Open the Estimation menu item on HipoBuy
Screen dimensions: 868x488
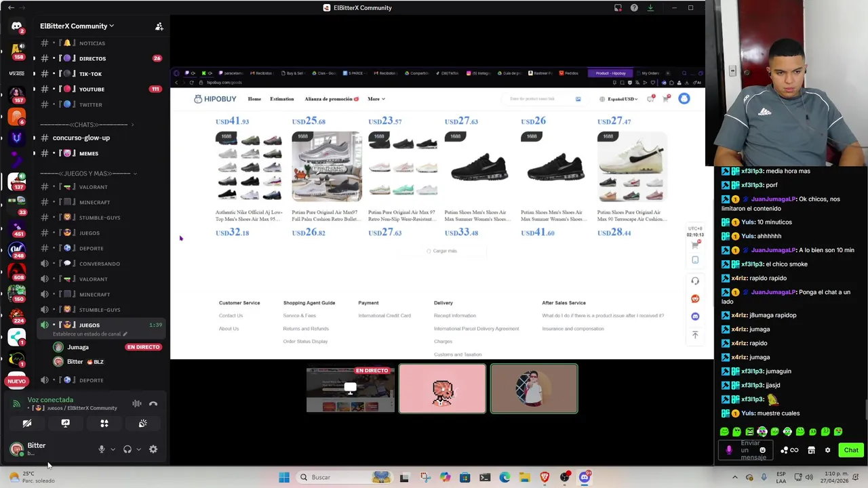(282, 99)
